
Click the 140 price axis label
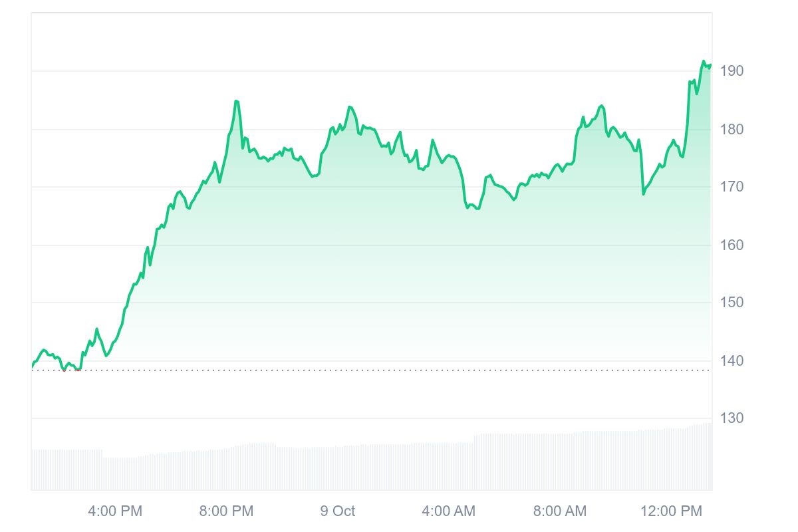point(730,360)
